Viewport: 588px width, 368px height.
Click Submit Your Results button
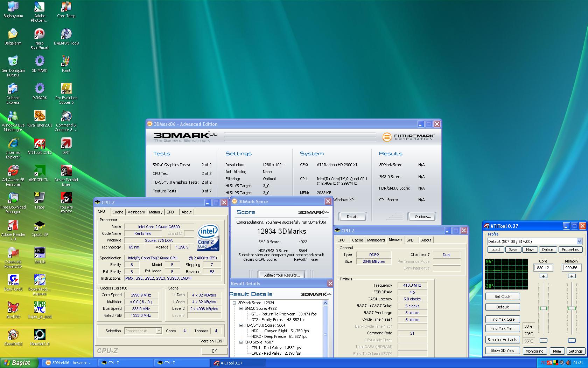click(281, 275)
